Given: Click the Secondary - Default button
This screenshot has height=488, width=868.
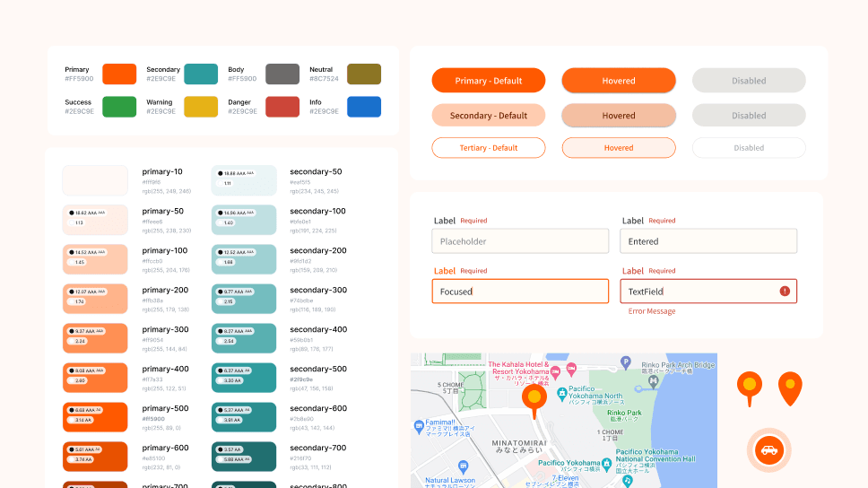Looking at the screenshot, I should pos(488,115).
